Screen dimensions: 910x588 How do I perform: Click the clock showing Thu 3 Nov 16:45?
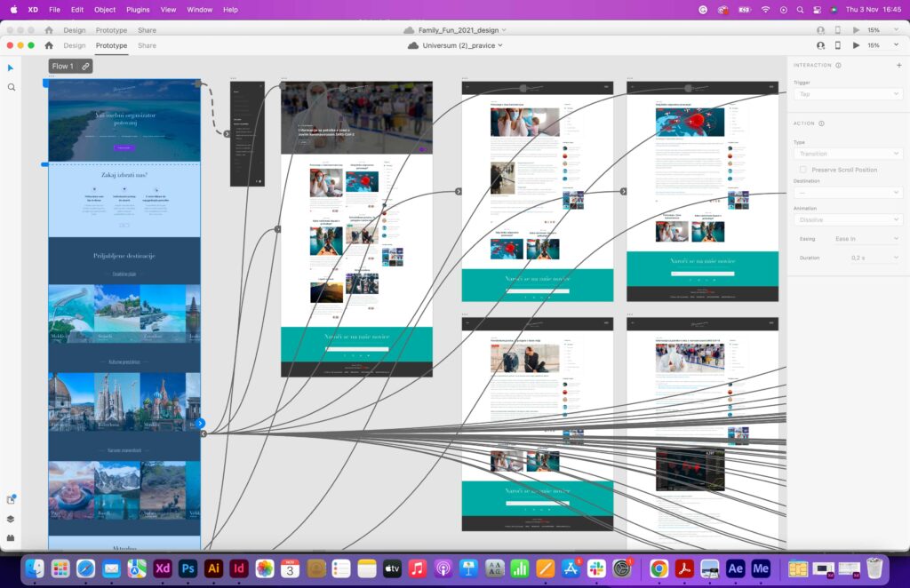coord(873,10)
